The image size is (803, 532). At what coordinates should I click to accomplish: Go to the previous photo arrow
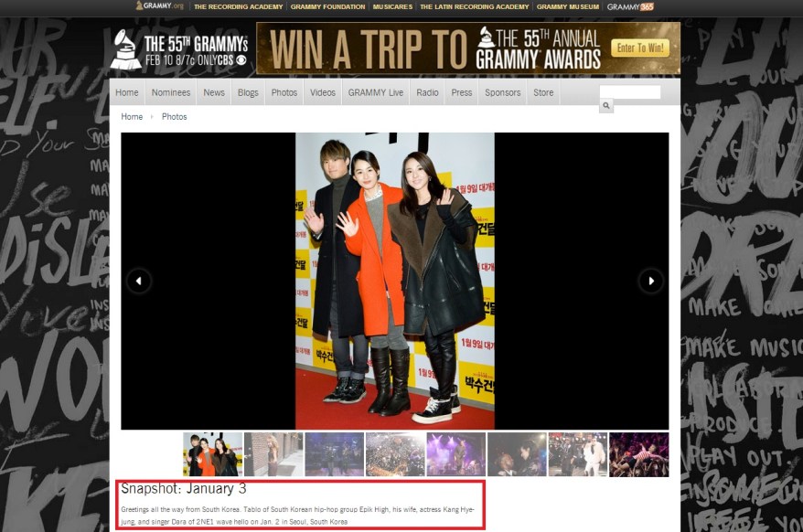pos(138,281)
